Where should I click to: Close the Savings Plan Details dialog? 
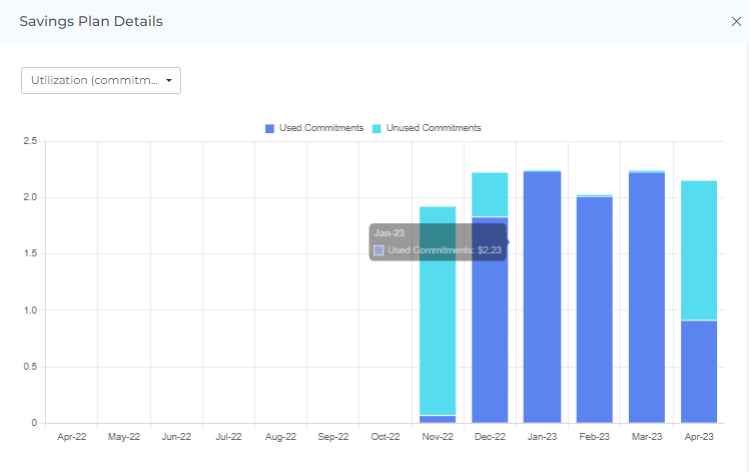(x=736, y=21)
